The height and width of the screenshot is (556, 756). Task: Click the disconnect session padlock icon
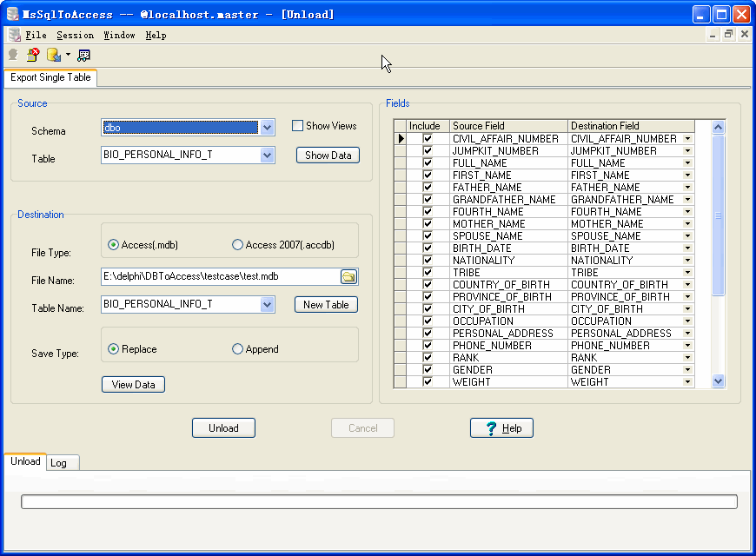pyautogui.click(x=33, y=55)
